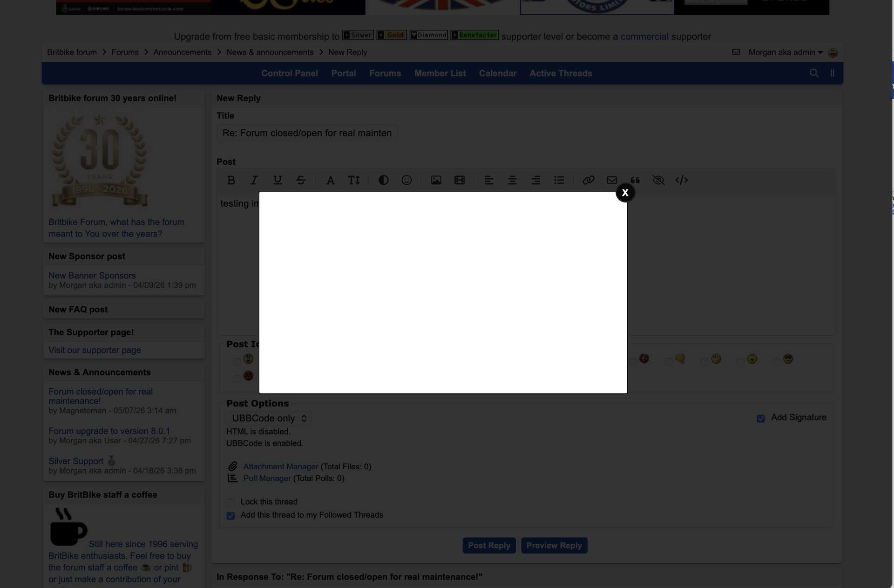
Task: Click the Title input field
Action: pyautogui.click(x=307, y=133)
